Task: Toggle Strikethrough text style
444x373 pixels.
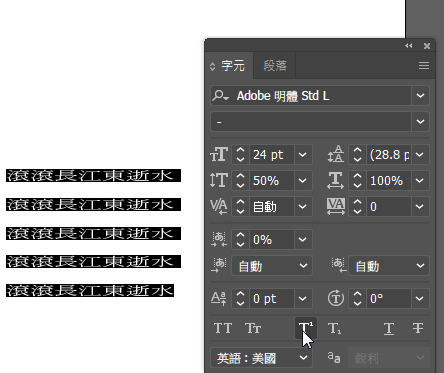Action: (418, 328)
